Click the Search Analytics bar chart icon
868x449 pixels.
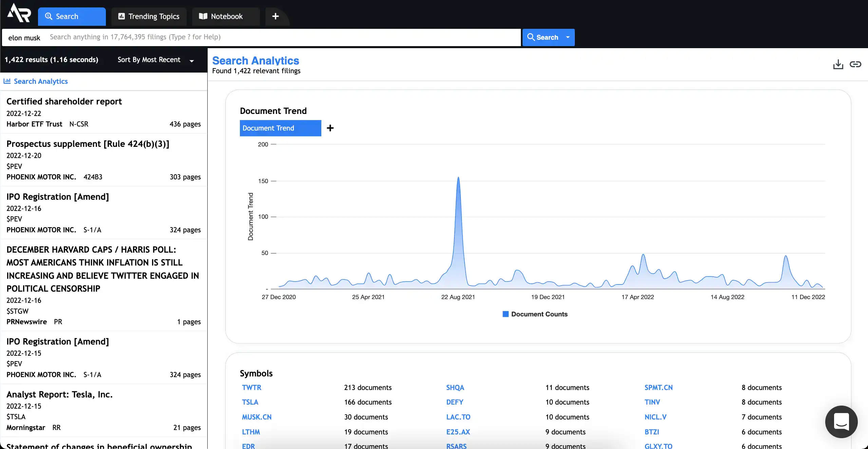pyautogui.click(x=7, y=81)
